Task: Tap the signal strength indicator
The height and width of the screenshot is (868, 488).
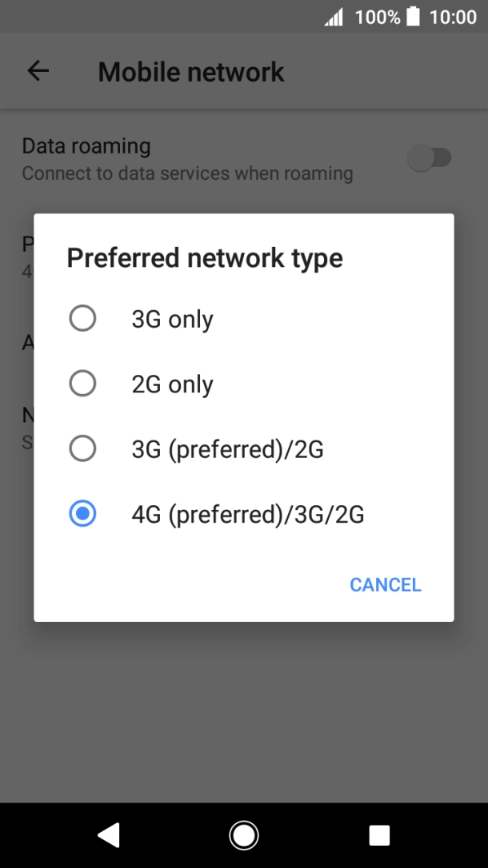Action: [x=335, y=15]
